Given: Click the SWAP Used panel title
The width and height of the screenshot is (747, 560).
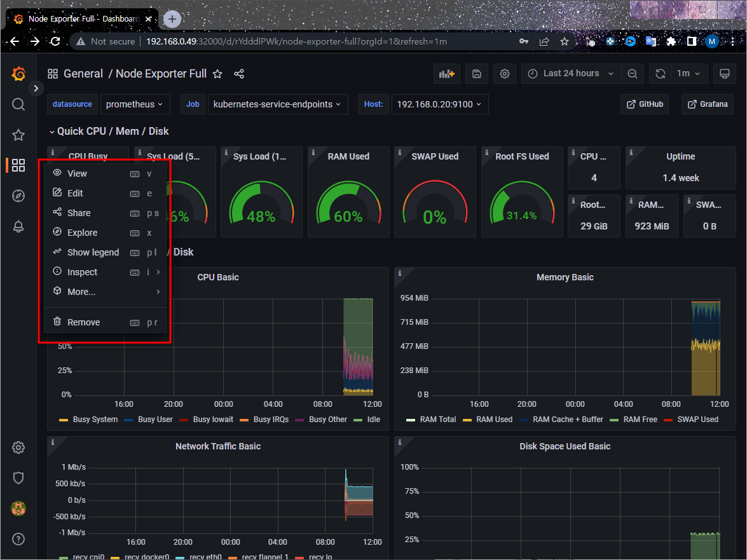Looking at the screenshot, I should coord(435,156).
